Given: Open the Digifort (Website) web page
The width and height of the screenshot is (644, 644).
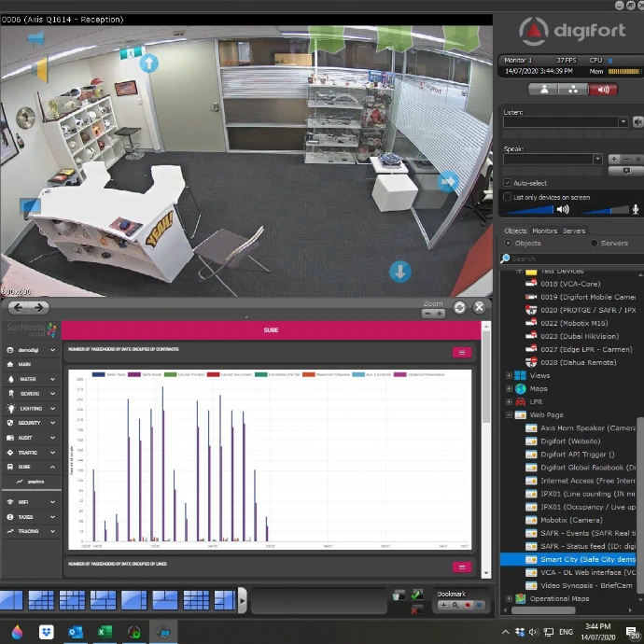Looking at the screenshot, I should pos(570,441).
